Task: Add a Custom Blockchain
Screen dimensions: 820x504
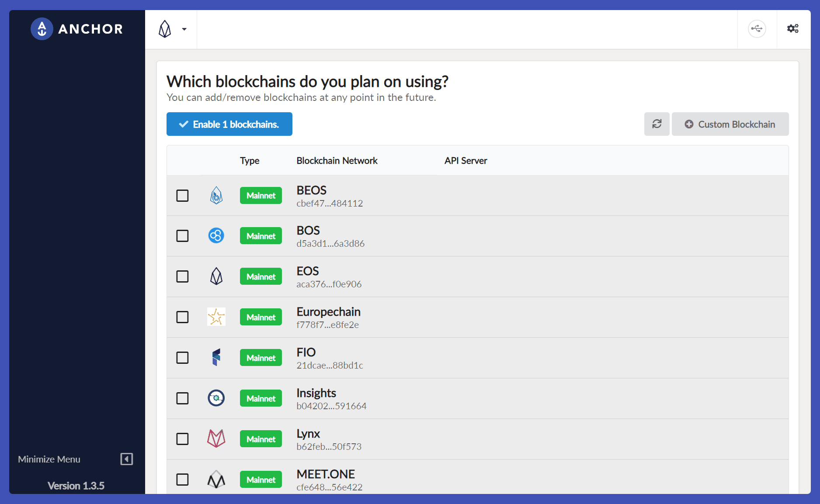Action: (730, 124)
